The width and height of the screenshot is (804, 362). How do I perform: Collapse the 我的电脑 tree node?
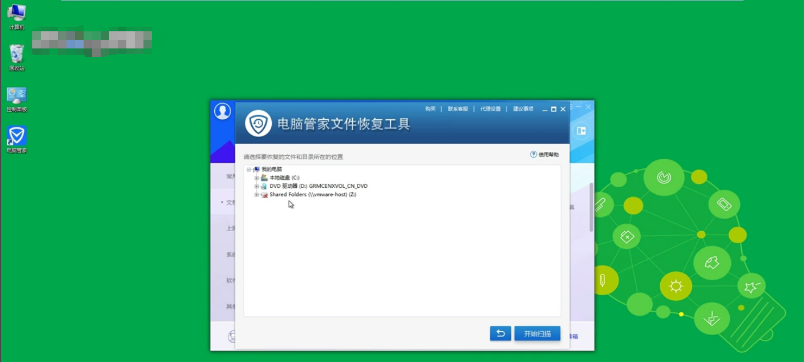click(x=249, y=169)
